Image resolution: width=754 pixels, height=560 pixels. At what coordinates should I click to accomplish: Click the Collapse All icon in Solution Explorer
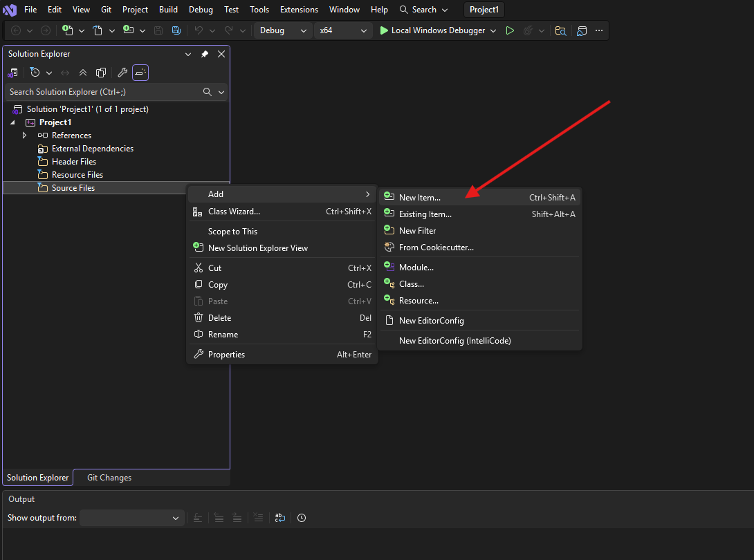83,73
